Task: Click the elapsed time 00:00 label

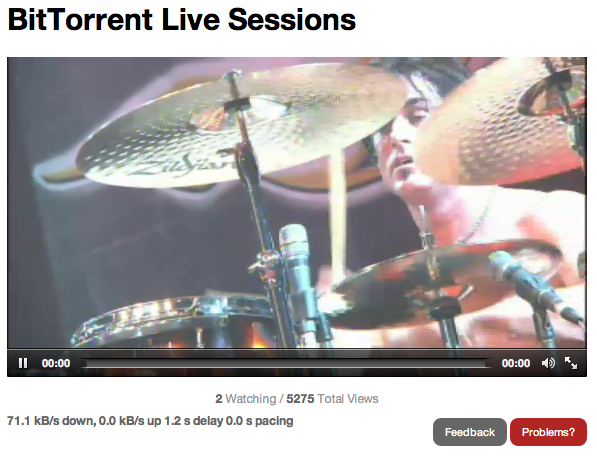Action: point(56,363)
